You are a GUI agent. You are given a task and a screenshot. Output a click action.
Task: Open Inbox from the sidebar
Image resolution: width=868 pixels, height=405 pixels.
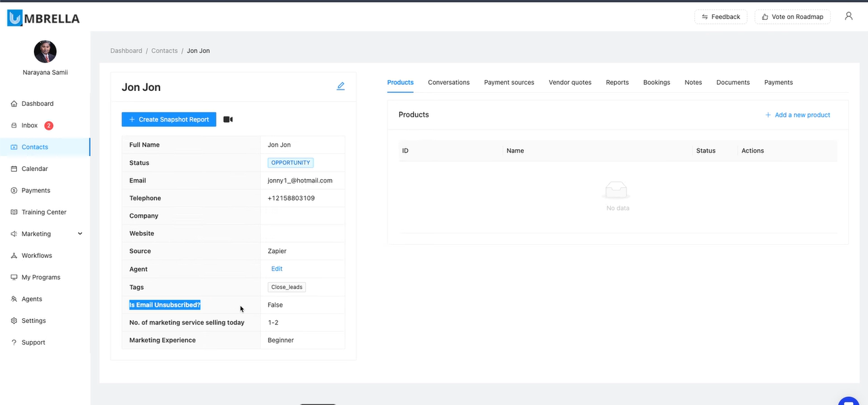[45, 126]
